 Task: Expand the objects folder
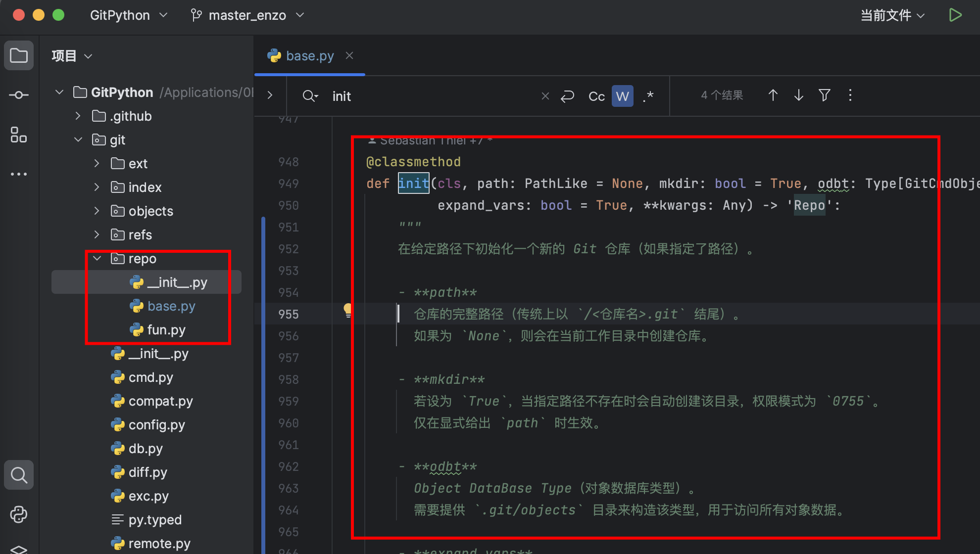pos(97,211)
